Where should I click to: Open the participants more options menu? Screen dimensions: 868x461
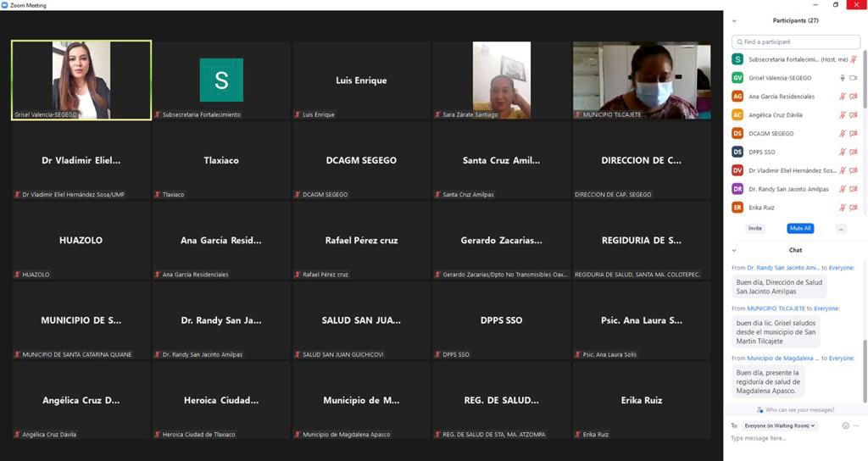tap(840, 229)
